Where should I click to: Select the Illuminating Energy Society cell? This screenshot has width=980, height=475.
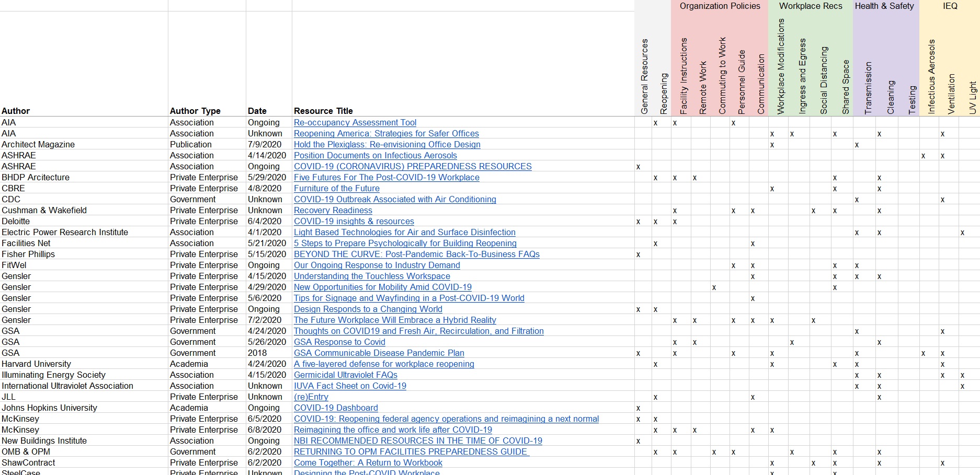(53, 375)
